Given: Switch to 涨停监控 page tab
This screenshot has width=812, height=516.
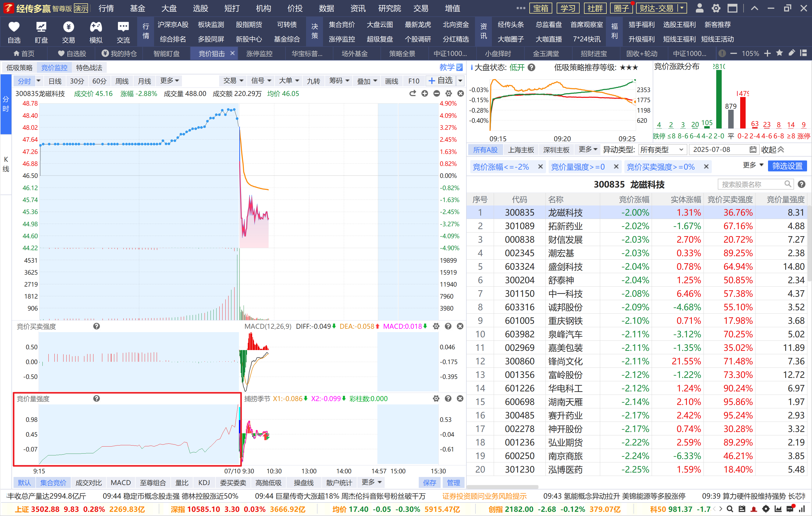Looking at the screenshot, I should [259, 53].
